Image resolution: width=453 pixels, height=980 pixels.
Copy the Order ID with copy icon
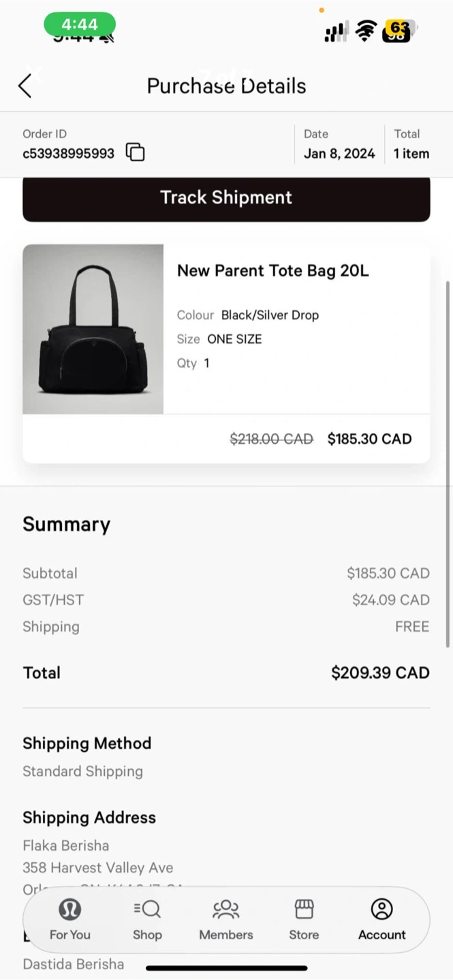[x=136, y=152]
